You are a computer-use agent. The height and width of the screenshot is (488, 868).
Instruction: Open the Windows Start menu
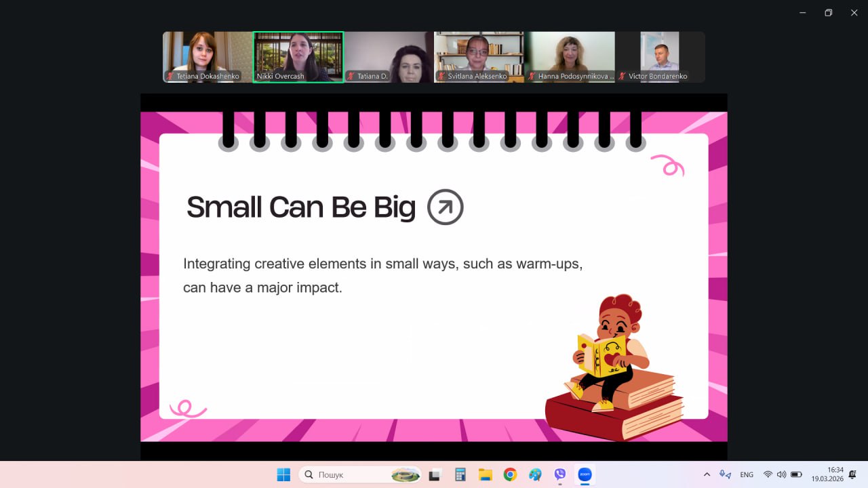pyautogui.click(x=283, y=474)
